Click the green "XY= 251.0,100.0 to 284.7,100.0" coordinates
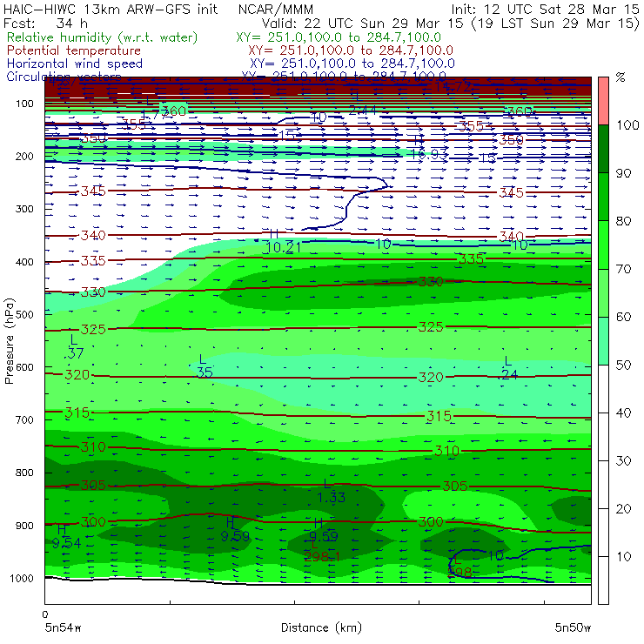Screen dimensions: 644x644 point(339,37)
